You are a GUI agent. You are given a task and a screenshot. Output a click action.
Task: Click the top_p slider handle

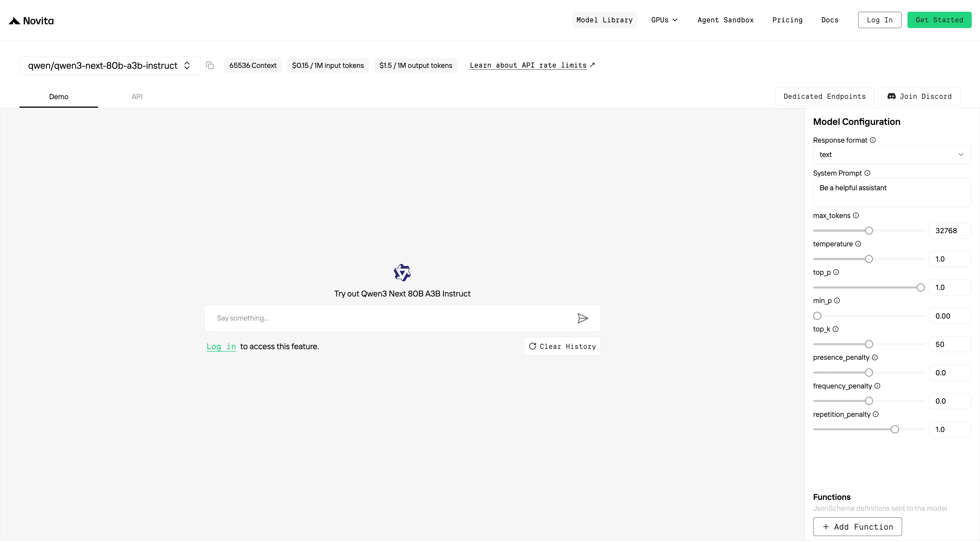[x=921, y=288]
